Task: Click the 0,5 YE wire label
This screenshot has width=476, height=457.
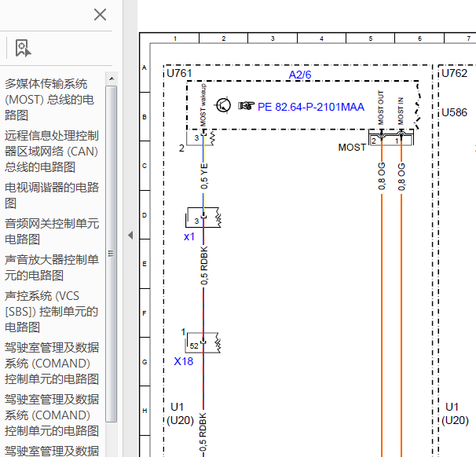Action: [x=204, y=176]
